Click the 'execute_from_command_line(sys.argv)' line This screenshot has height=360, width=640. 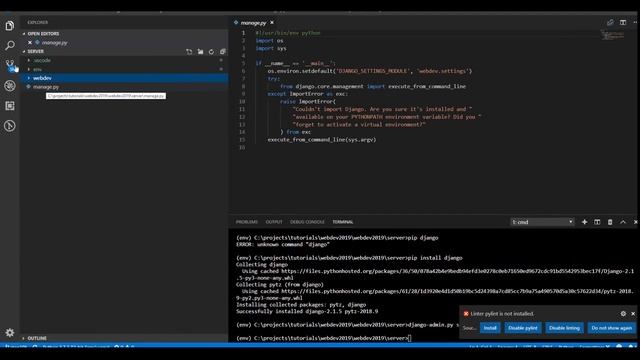322,140
